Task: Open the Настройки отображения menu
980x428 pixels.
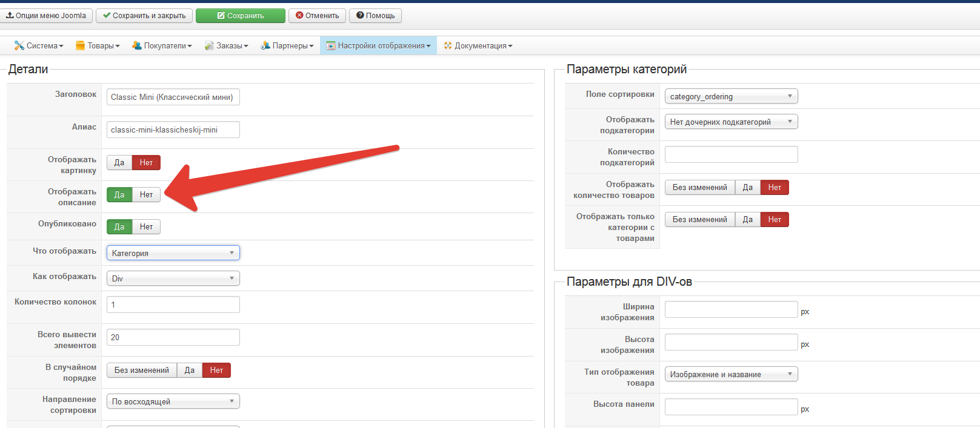Action: pyautogui.click(x=379, y=45)
